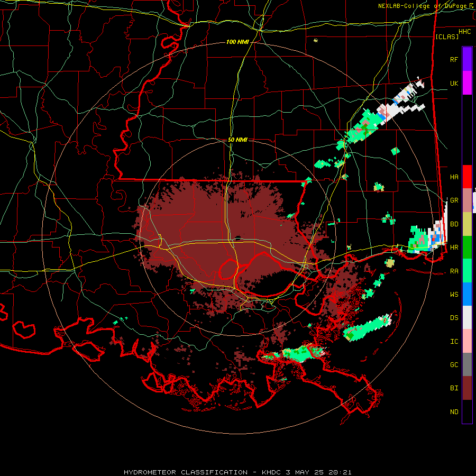Click the IC legend label
Screen dimensions: 476x476
(x=454, y=342)
